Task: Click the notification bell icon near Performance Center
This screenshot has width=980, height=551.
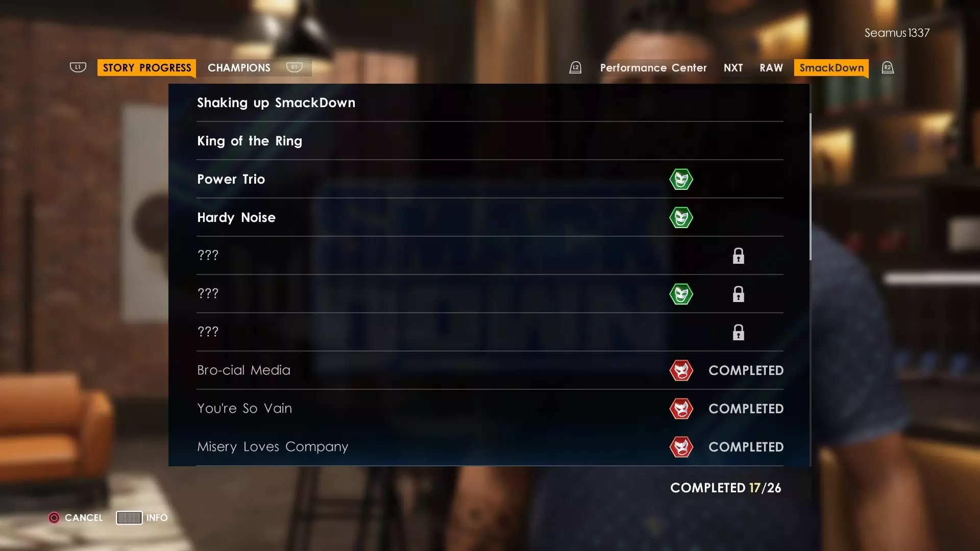Action: [x=575, y=67]
